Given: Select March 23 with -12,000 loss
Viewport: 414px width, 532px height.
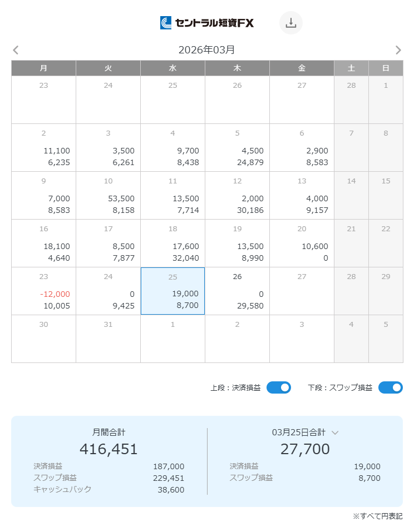Looking at the screenshot, I should (x=43, y=291).
